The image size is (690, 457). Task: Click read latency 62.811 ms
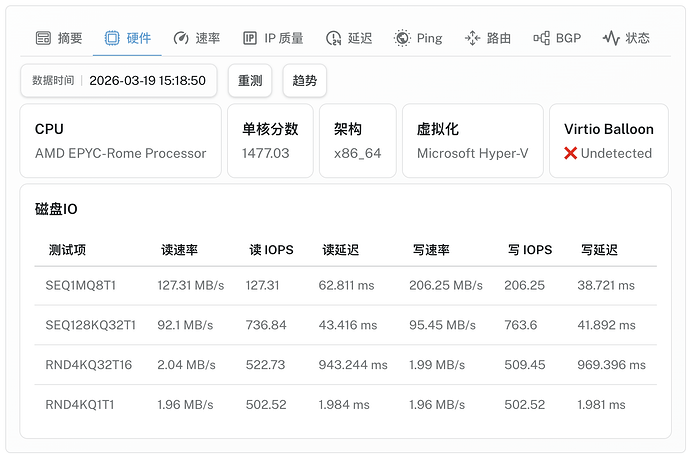(346, 285)
